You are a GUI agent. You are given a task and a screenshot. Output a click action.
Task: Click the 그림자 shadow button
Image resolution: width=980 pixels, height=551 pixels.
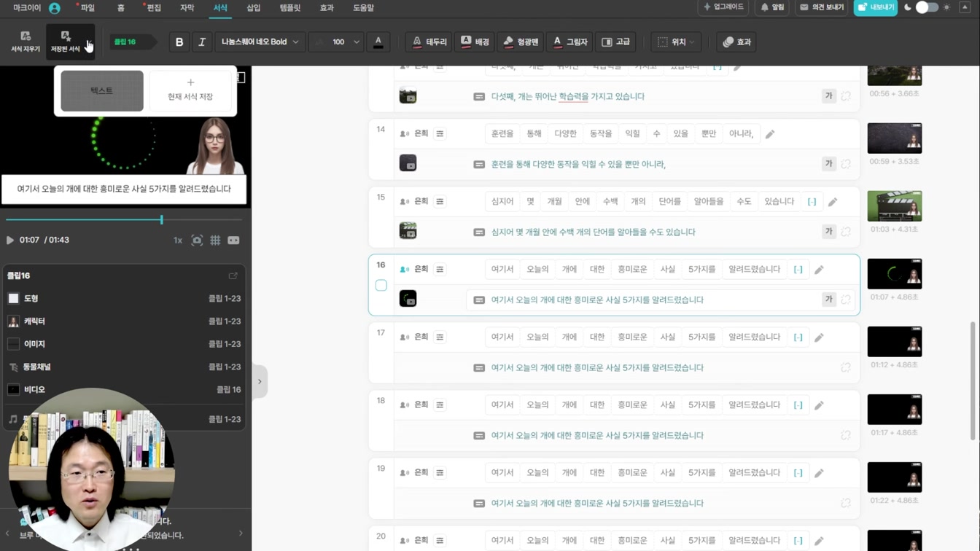point(569,42)
